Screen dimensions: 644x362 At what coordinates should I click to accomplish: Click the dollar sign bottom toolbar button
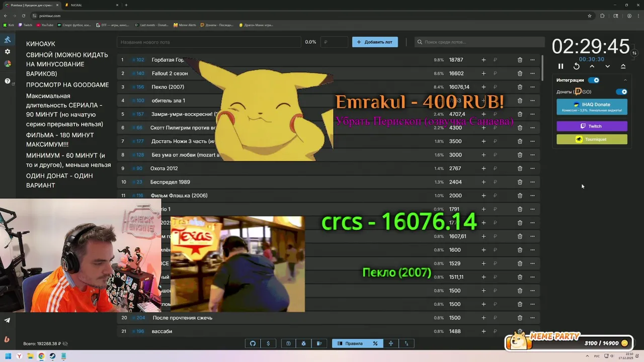[268, 343]
